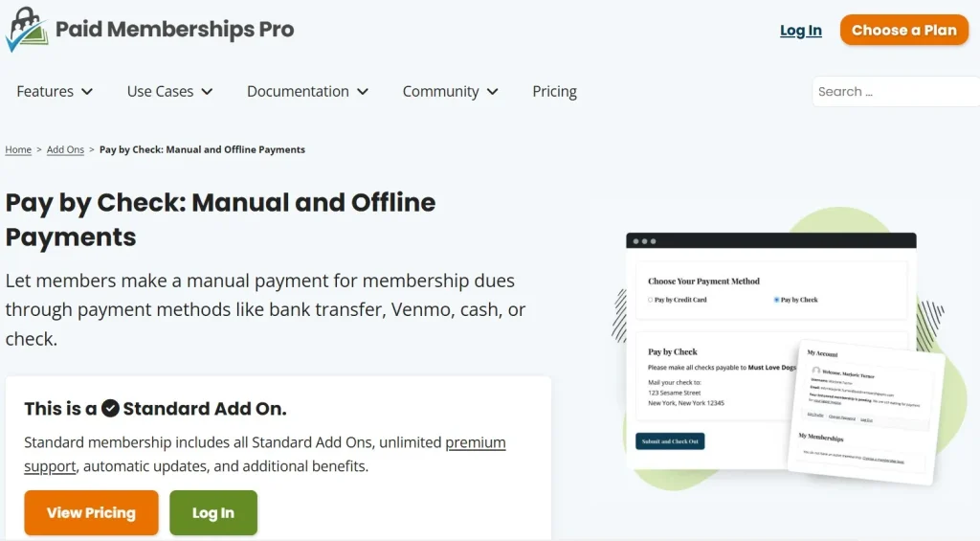Image resolution: width=980 pixels, height=541 pixels.
Task: Select Pay by Check radio option
Action: pyautogui.click(x=776, y=300)
